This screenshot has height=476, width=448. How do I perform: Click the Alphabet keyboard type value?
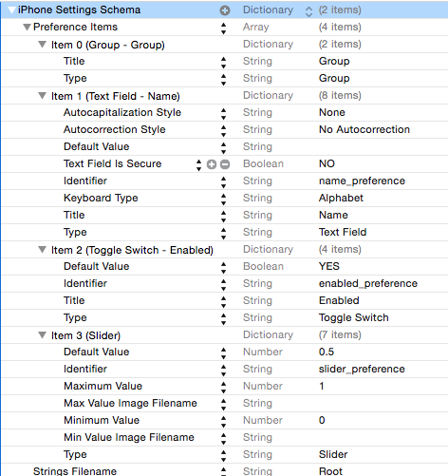pos(341,198)
